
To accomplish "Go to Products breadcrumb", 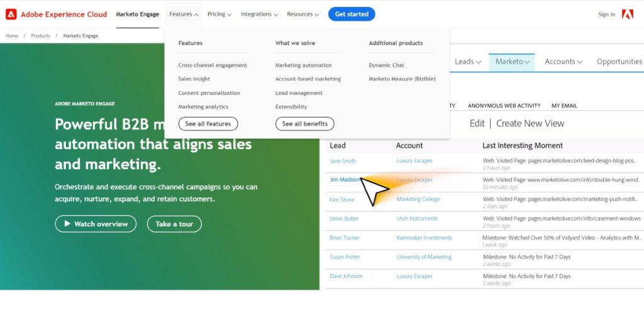I will tap(40, 36).
